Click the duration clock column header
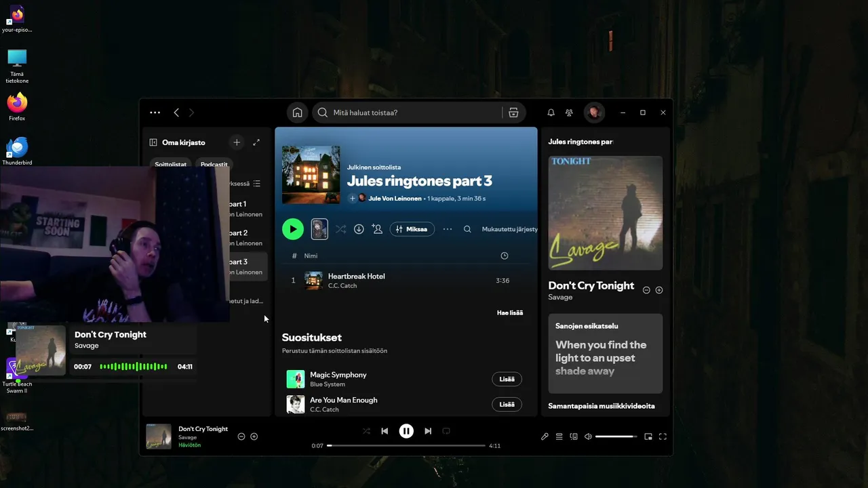 (504, 256)
